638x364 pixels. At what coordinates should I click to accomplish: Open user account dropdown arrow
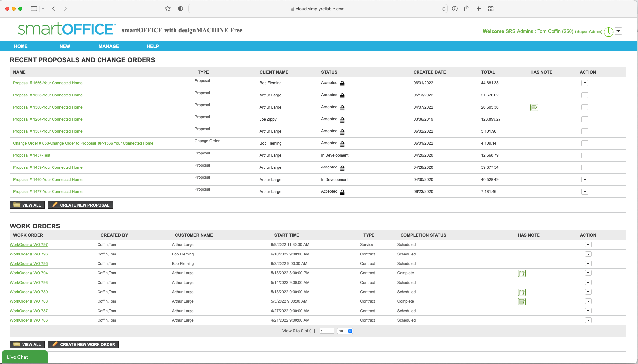coord(618,31)
